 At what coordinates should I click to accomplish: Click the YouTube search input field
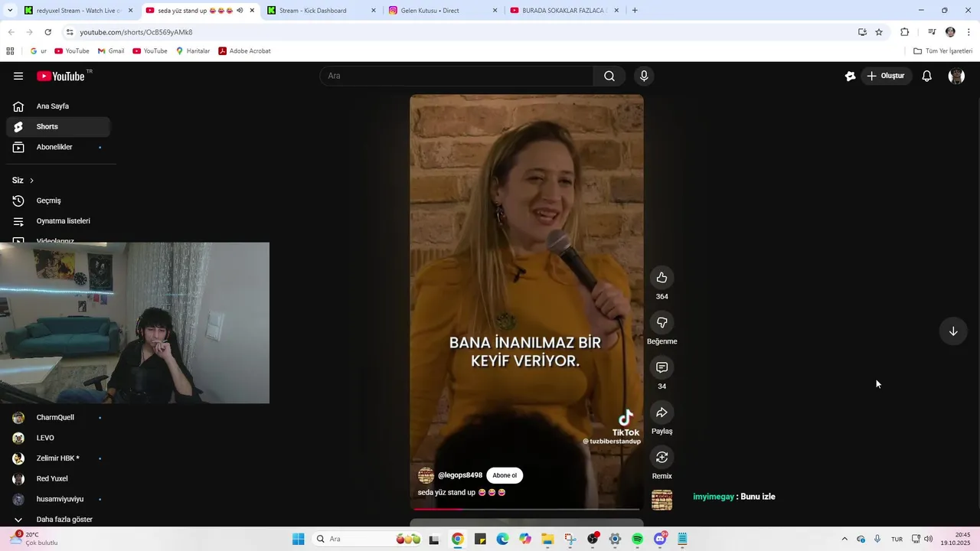457,76
